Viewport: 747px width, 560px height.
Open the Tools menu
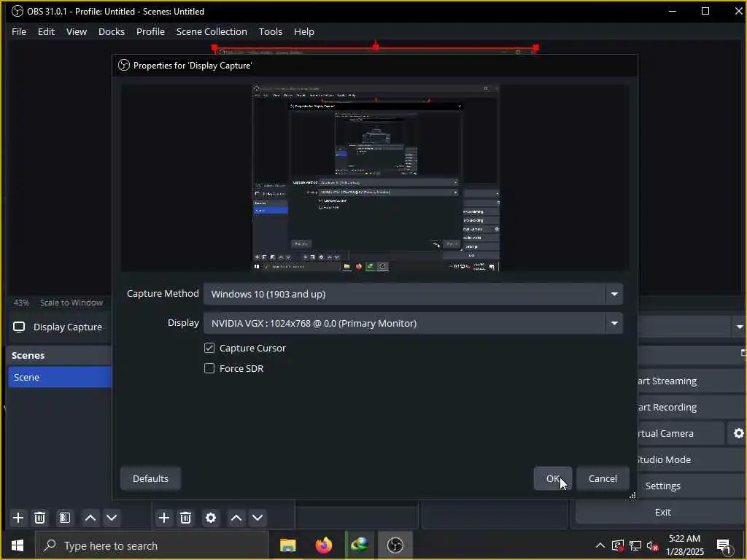tap(271, 31)
